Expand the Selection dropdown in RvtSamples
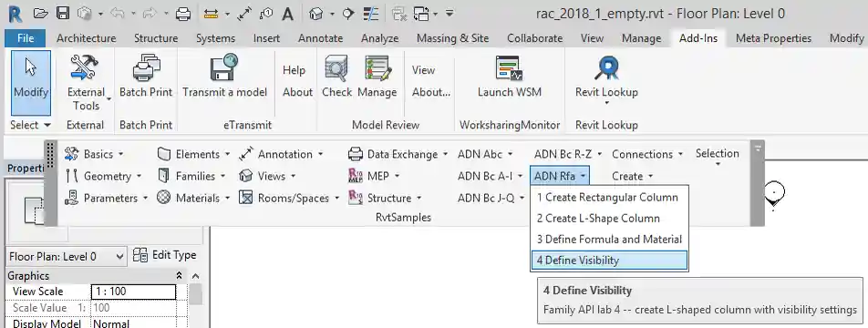Viewport: 868px width, 328px height. 718,157
